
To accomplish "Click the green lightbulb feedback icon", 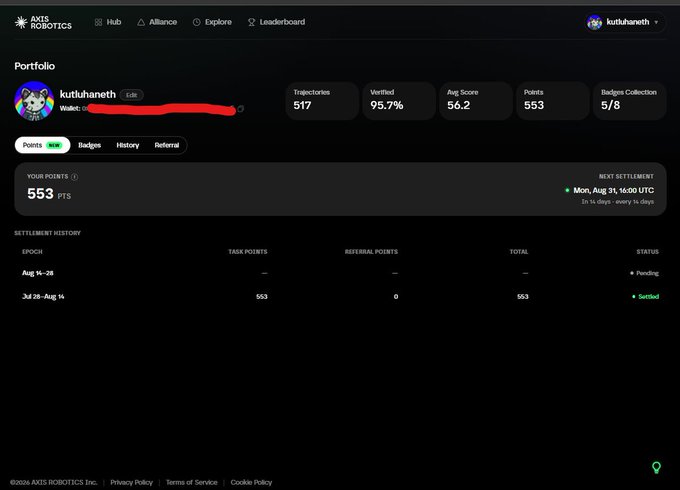I will point(656,467).
